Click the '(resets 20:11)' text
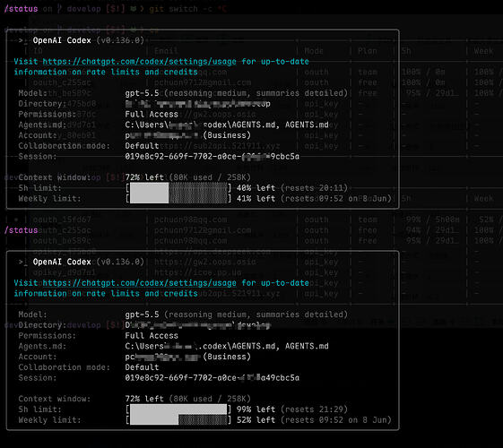The height and width of the screenshot is (448, 503). click(314, 188)
